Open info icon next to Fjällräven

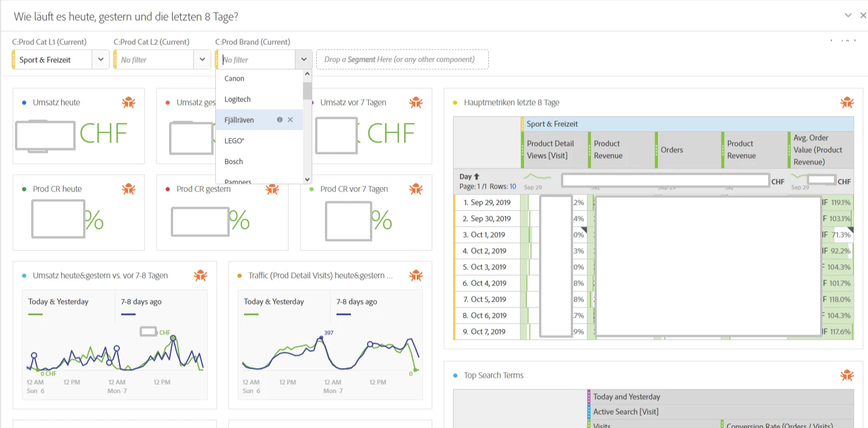[280, 120]
